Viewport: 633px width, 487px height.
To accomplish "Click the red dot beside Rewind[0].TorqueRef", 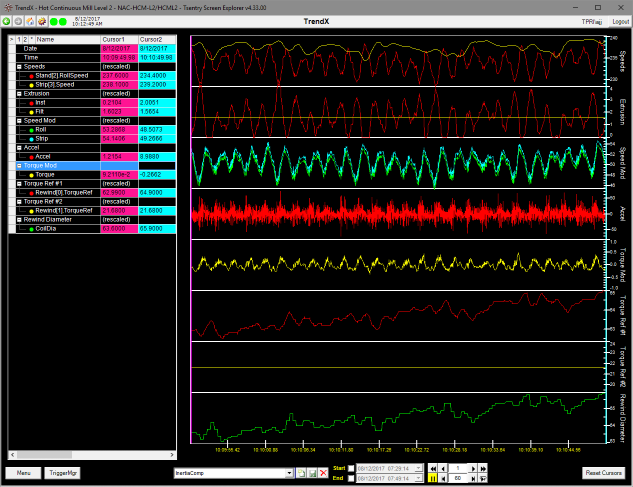I will click(x=31, y=193).
